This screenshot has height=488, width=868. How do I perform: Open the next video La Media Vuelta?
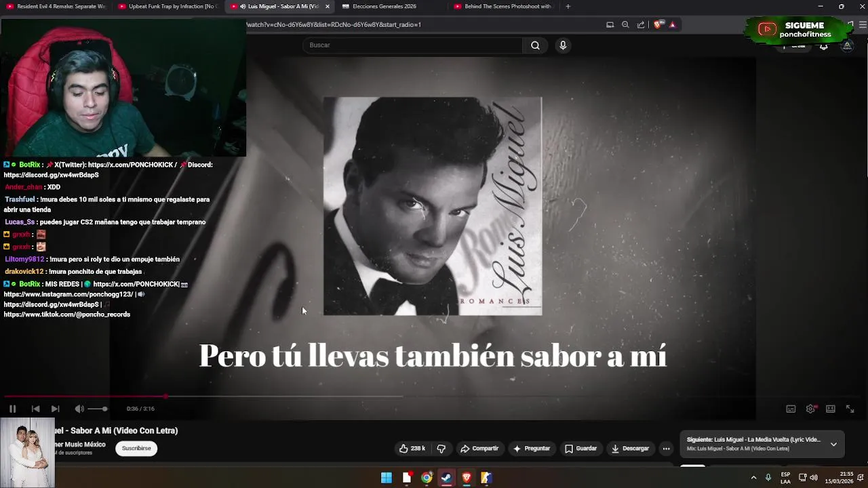753,440
